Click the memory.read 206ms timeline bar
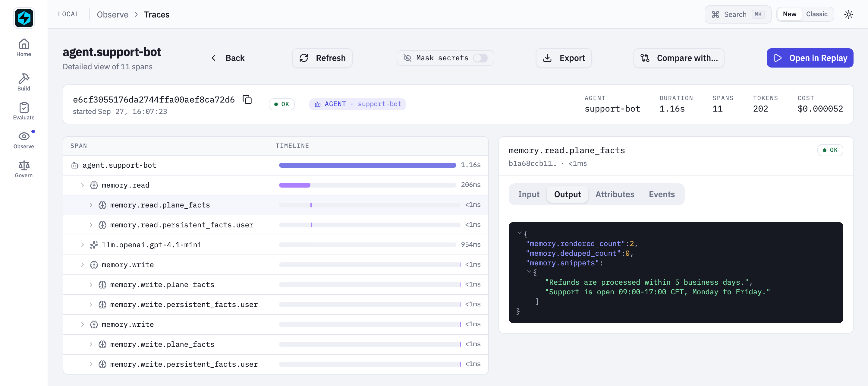The height and width of the screenshot is (386, 868). point(294,185)
